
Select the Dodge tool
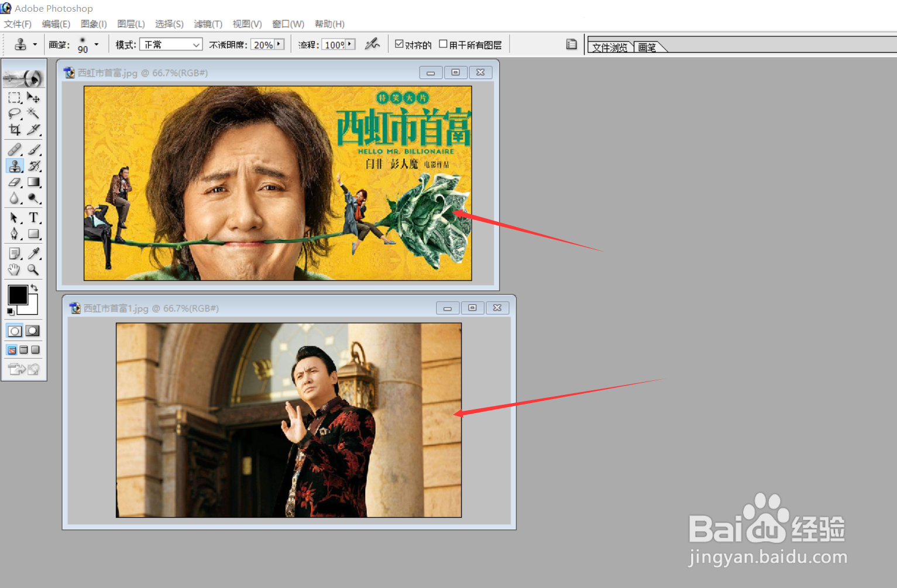33,199
